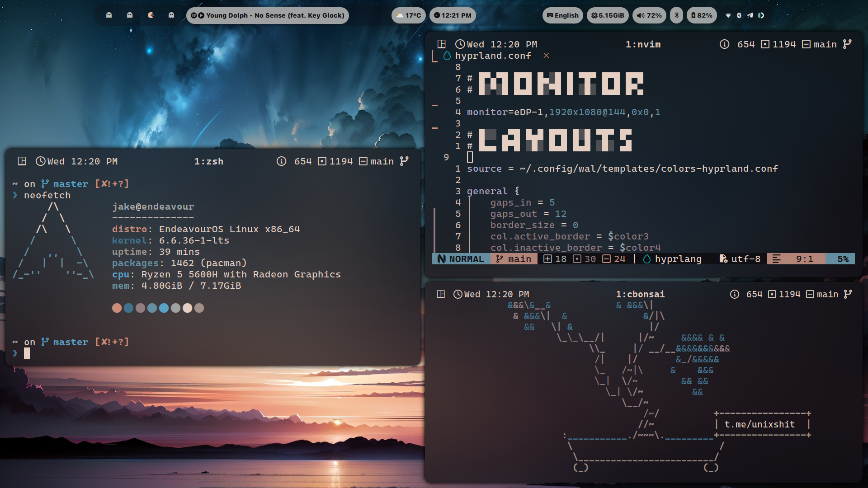Click the git branch icon in zsh pane

click(404, 161)
